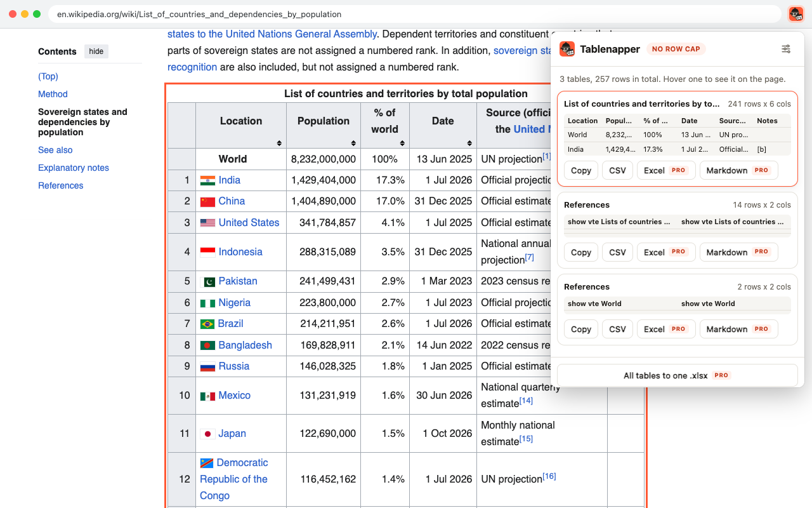Open the Nigeria country link
The image size is (812, 508).
click(x=235, y=303)
